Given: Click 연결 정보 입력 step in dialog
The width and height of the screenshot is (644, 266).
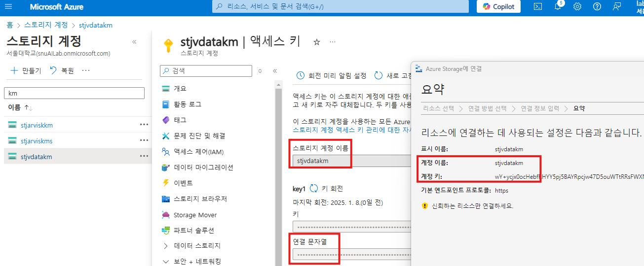Looking at the screenshot, I should tap(540, 108).
